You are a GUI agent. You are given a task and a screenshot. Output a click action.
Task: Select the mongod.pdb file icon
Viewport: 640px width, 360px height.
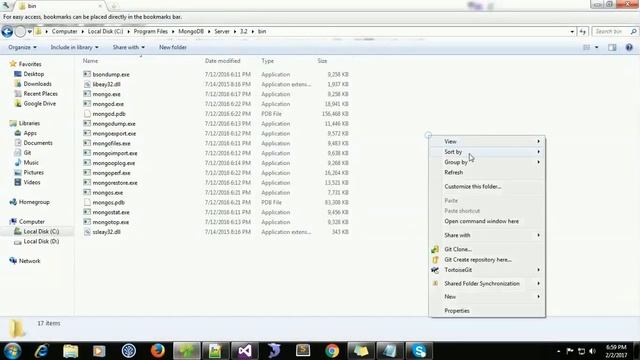(87, 114)
